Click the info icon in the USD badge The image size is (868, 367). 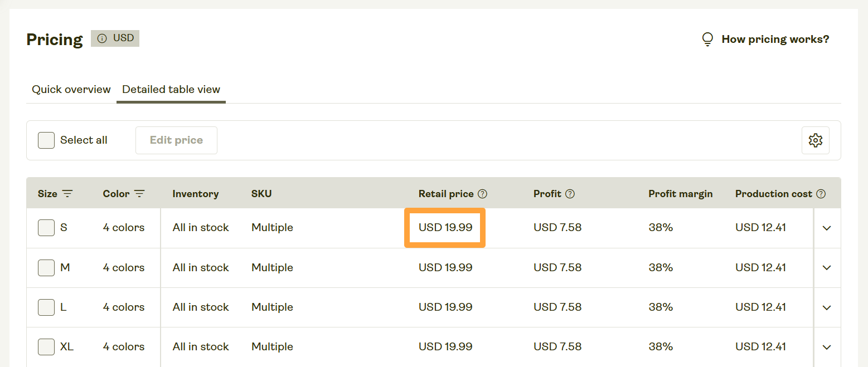tap(101, 38)
